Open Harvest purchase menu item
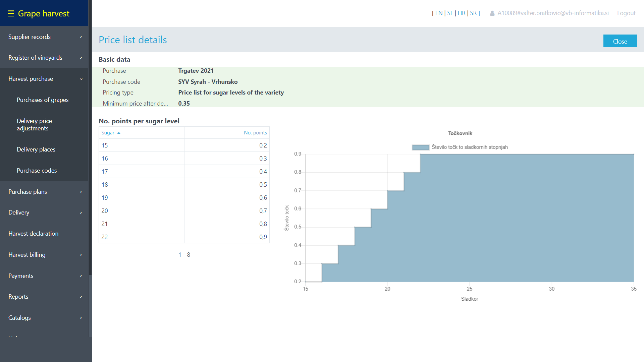 click(44, 79)
